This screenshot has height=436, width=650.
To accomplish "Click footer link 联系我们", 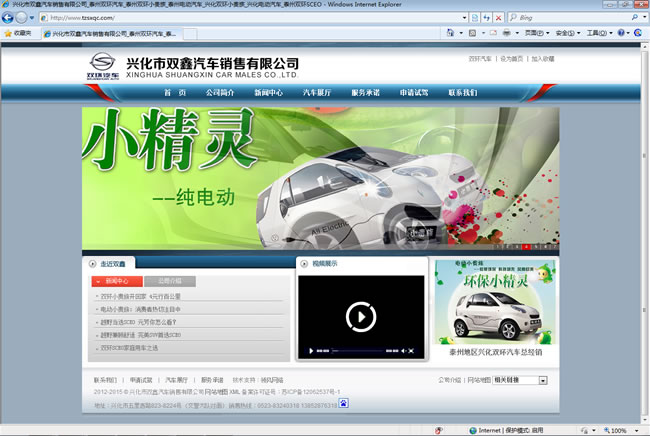I will click(x=105, y=380).
